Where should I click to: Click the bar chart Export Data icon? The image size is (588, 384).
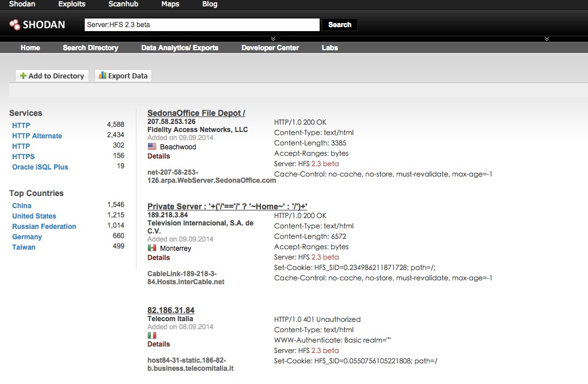tap(103, 75)
